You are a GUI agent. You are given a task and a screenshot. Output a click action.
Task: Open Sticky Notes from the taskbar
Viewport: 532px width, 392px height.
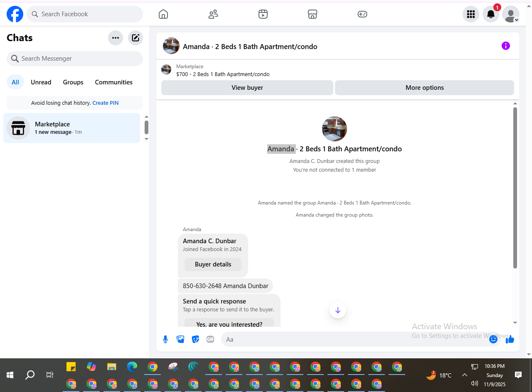pos(71,367)
